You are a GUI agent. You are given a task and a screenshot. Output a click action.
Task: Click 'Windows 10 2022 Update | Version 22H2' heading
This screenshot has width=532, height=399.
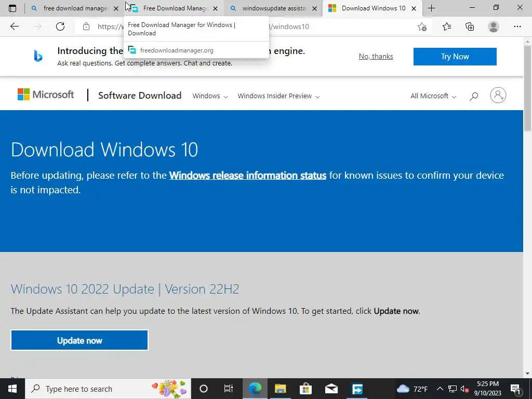tap(125, 289)
